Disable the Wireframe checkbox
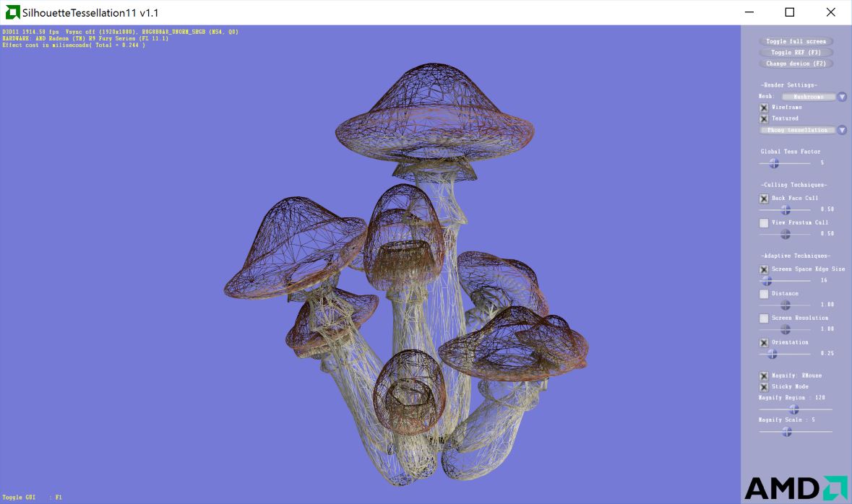This screenshot has height=504, width=852. 764,108
